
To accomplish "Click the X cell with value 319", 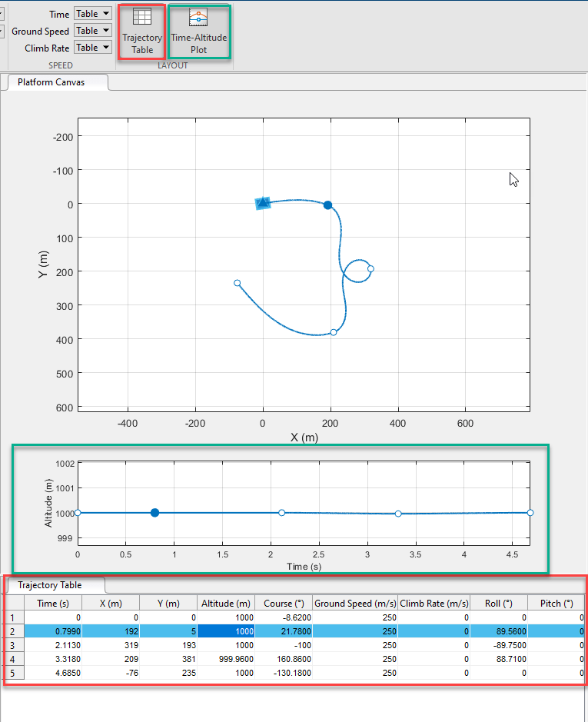I will point(111,645).
